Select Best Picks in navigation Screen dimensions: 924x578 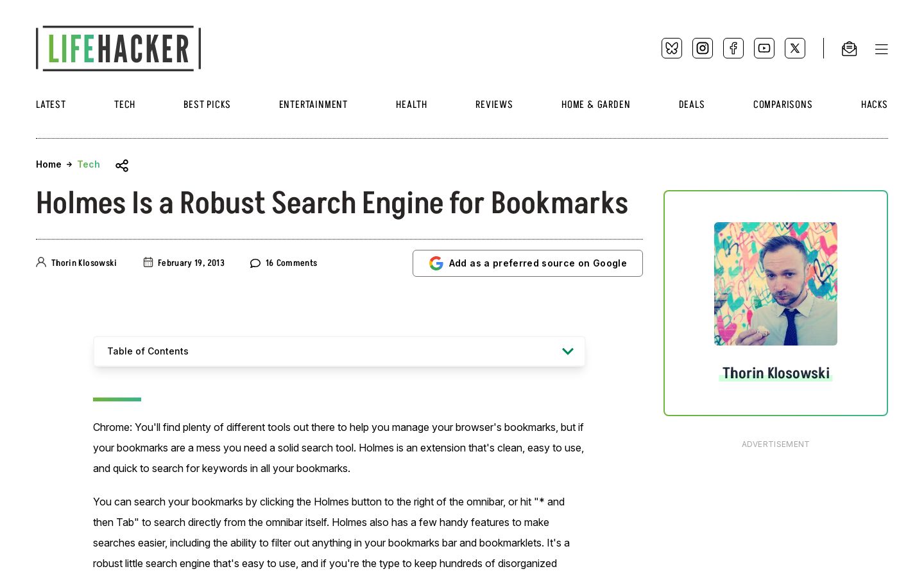pos(207,105)
